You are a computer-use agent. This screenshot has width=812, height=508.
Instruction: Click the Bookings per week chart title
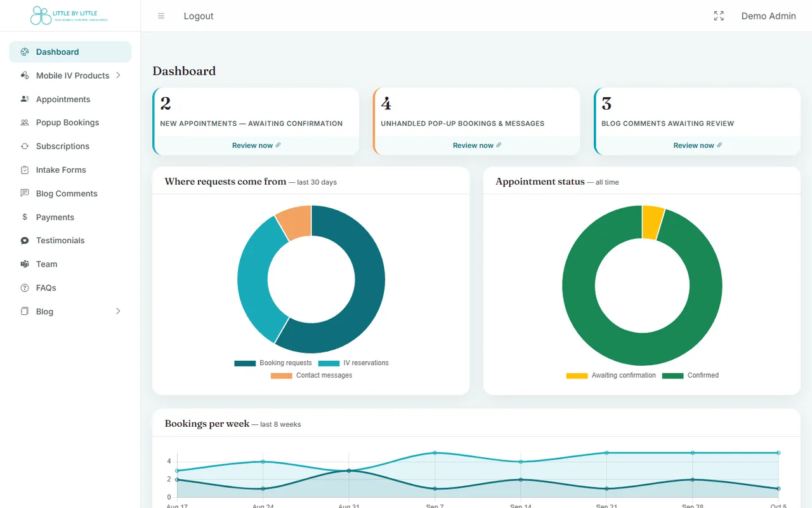[207, 424]
